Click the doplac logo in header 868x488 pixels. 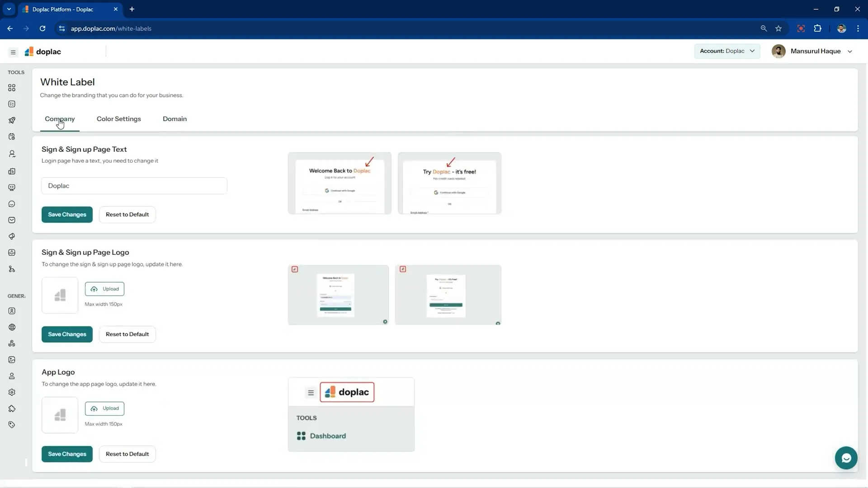tap(43, 52)
